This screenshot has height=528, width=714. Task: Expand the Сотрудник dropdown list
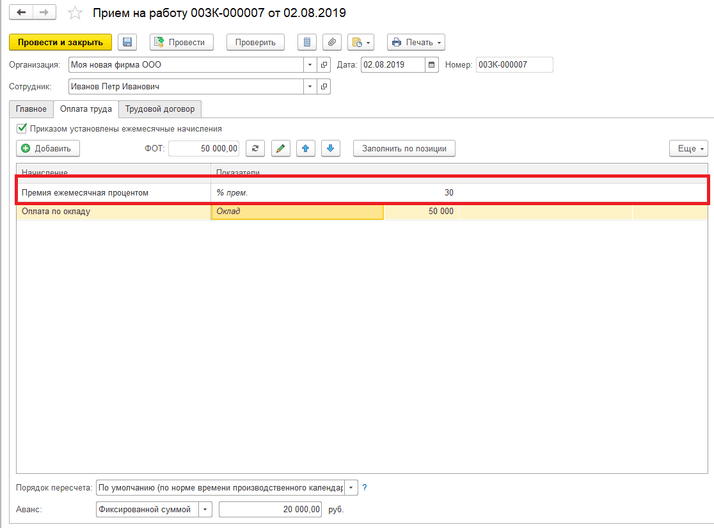[311, 87]
